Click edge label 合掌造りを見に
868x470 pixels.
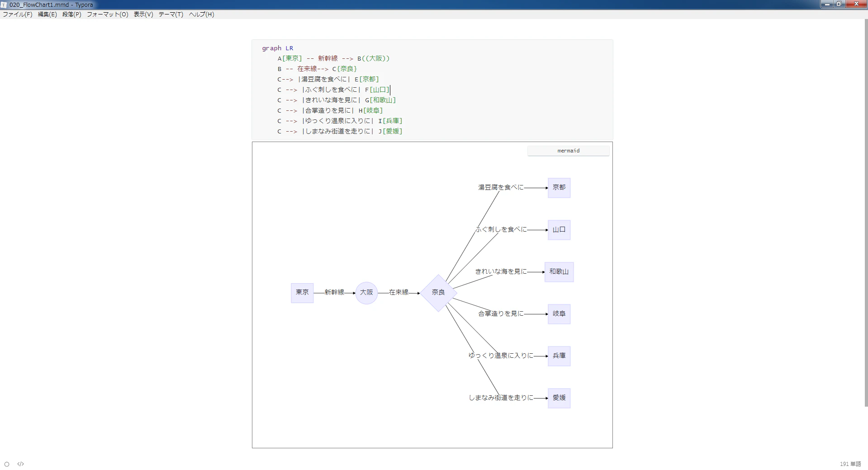[x=501, y=313]
